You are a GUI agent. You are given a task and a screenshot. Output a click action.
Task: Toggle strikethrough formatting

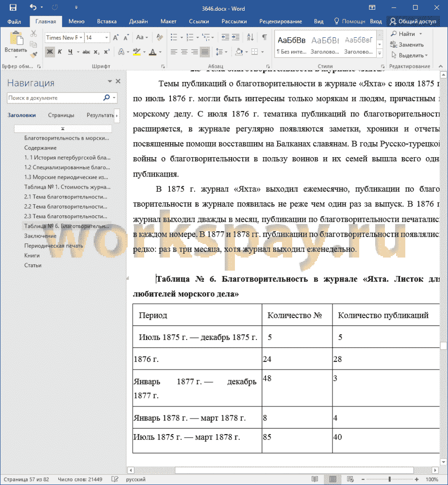coord(86,52)
